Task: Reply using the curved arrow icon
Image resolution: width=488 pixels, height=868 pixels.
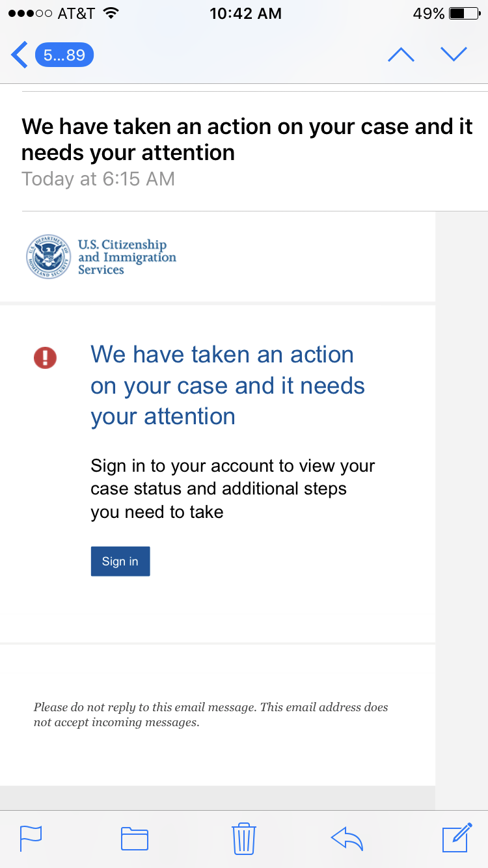Action: 347,838
